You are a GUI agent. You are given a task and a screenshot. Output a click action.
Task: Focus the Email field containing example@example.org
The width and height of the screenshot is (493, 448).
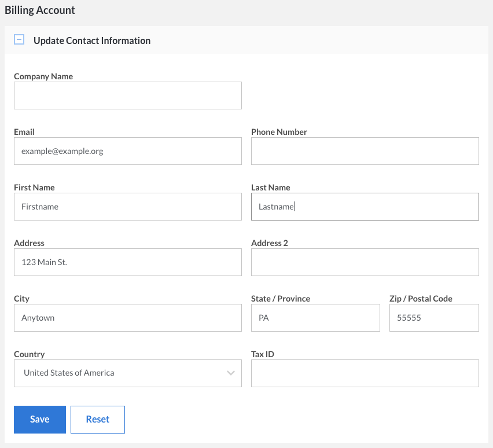point(127,151)
